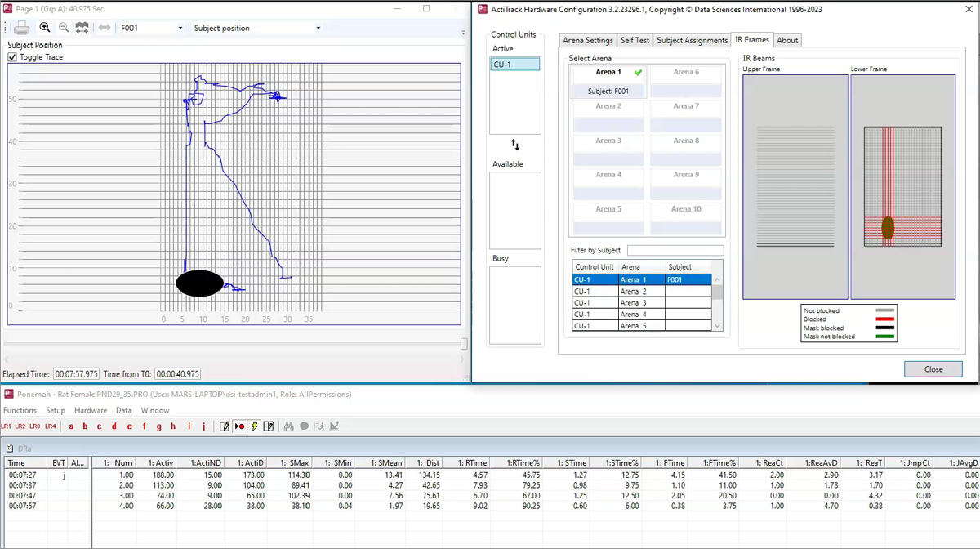Select Arena 1 tile in Select Arena
This screenshot has height=549, width=980.
[608, 81]
